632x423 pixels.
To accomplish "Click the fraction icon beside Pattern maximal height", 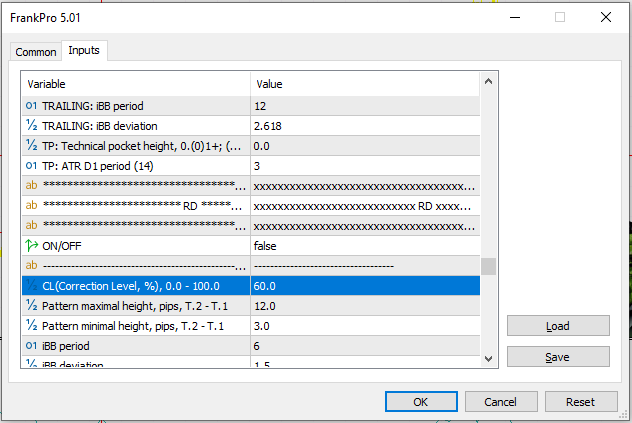I will pyautogui.click(x=31, y=305).
